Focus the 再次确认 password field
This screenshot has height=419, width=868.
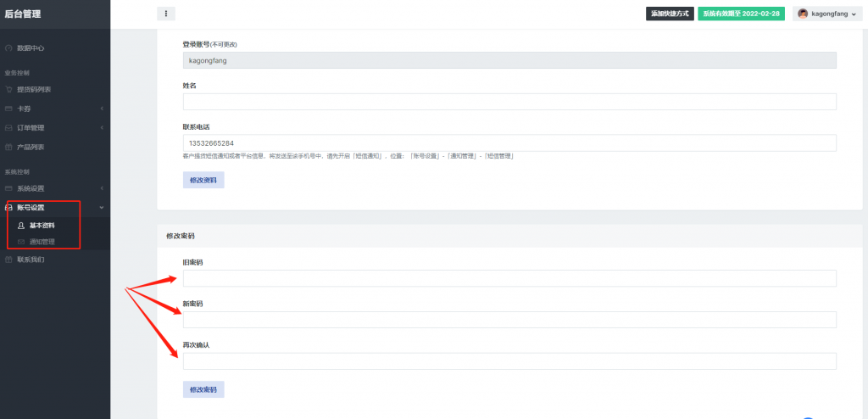[509, 361]
